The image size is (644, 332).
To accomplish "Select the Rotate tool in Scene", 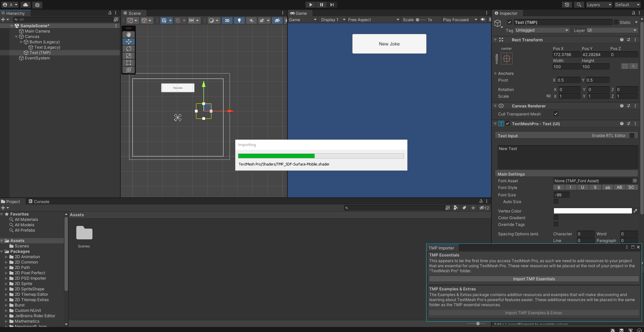I will 129,49.
